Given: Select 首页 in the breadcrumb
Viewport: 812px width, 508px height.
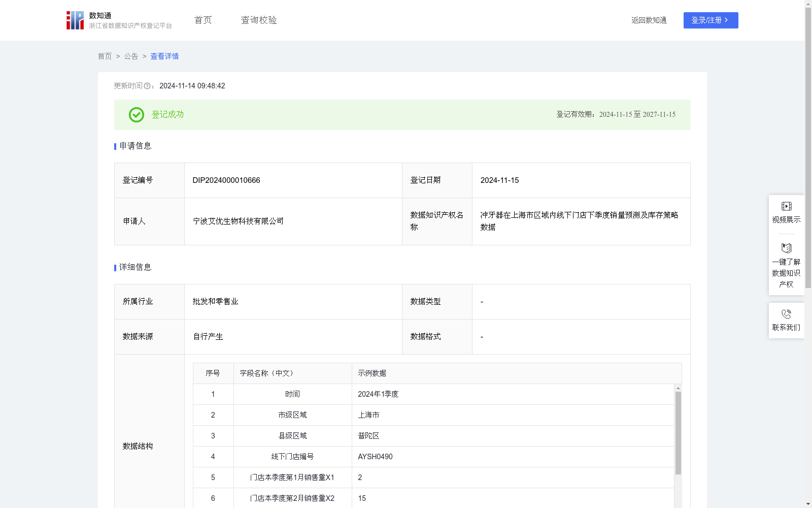Looking at the screenshot, I should click(x=105, y=56).
